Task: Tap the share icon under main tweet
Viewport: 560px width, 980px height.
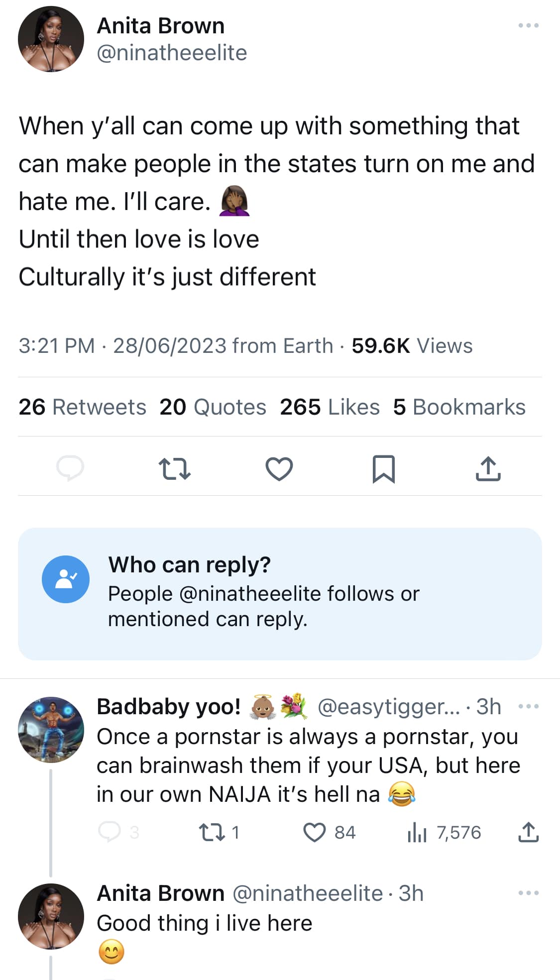Action: [x=488, y=469]
